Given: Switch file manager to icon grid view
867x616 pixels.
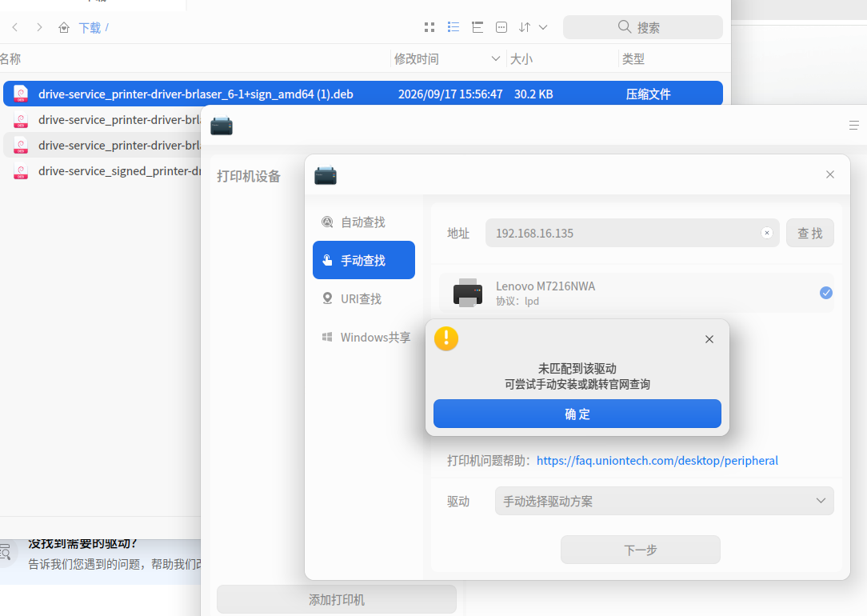Looking at the screenshot, I should click(x=429, y=27).
